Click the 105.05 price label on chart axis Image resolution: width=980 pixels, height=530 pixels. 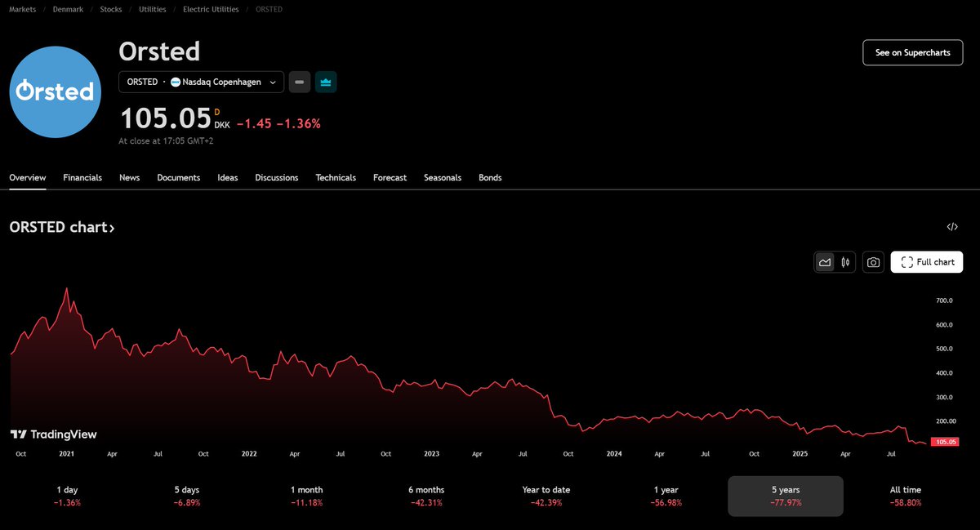pos(946,442)
